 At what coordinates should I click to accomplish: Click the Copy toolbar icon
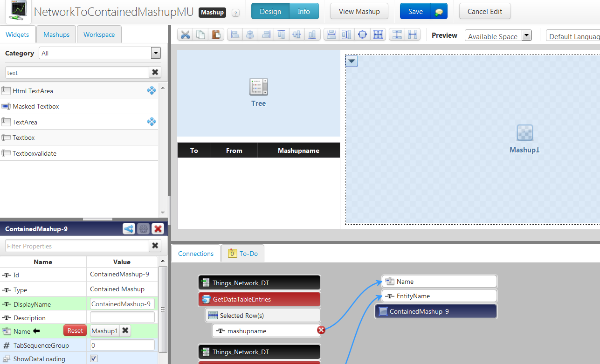[x=200, y=34]
